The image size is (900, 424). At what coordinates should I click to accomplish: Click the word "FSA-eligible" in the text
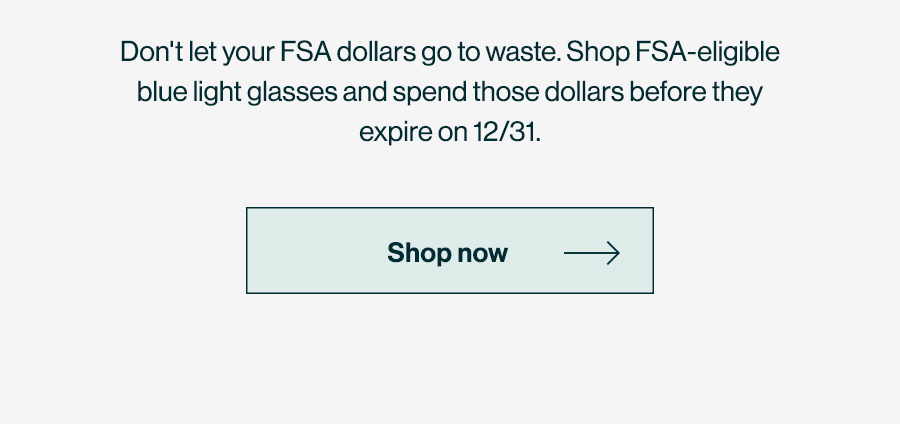pyautogui.click(x=708, y=53)
